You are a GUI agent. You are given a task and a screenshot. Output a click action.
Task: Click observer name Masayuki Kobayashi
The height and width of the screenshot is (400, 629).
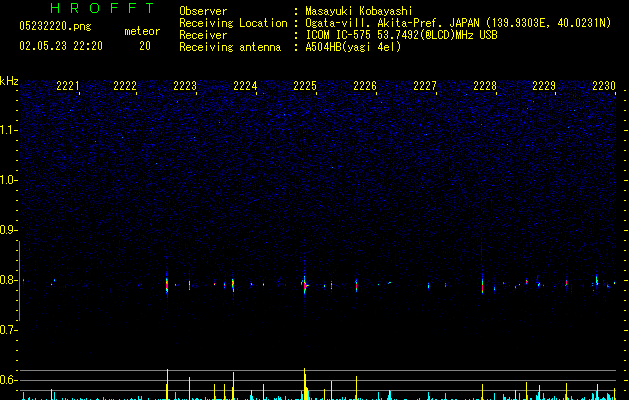[359, 11]
